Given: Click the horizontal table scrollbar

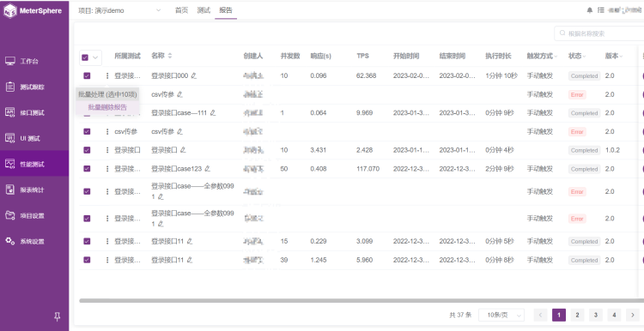Looking at the screenshot, I should [361, 301].
